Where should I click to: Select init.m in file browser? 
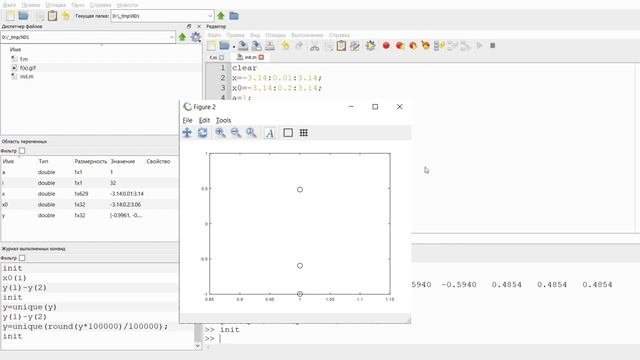coord(27,76)
